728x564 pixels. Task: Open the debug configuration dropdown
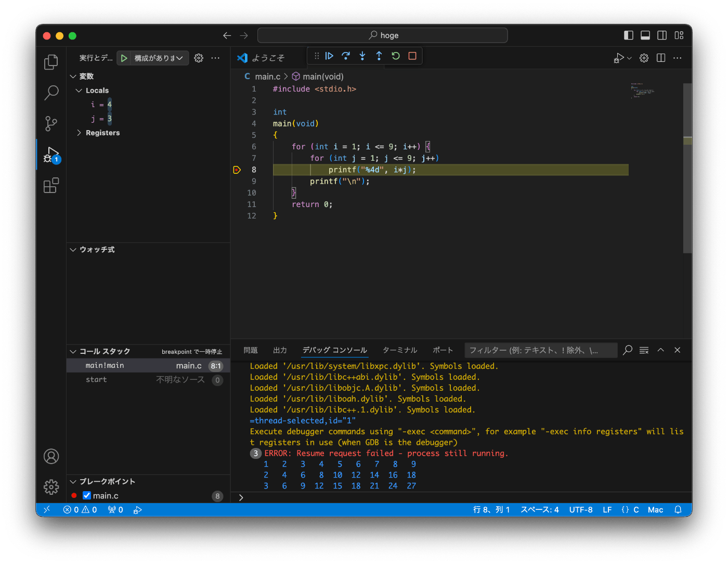pyautogui.click(x=159, y=58)
